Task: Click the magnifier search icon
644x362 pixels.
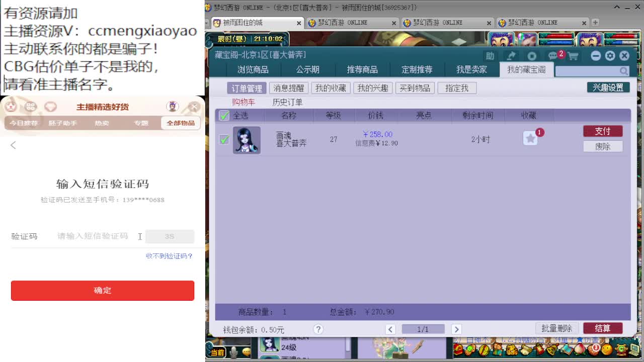Action: click(x=624, y=71)
